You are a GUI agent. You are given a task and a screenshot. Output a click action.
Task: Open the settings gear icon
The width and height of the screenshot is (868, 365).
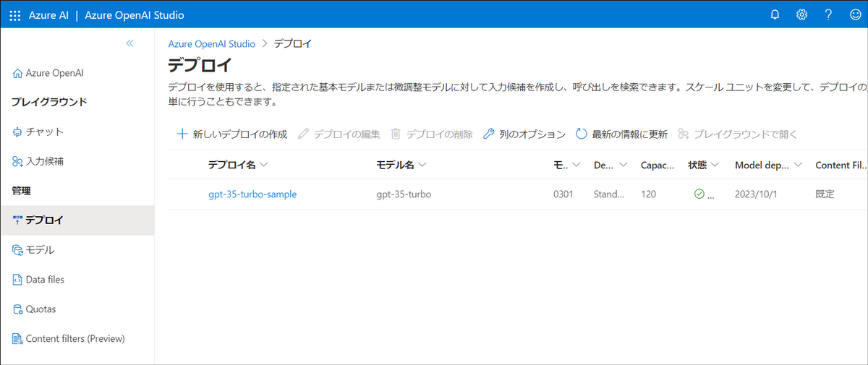[x=801, y=14]
